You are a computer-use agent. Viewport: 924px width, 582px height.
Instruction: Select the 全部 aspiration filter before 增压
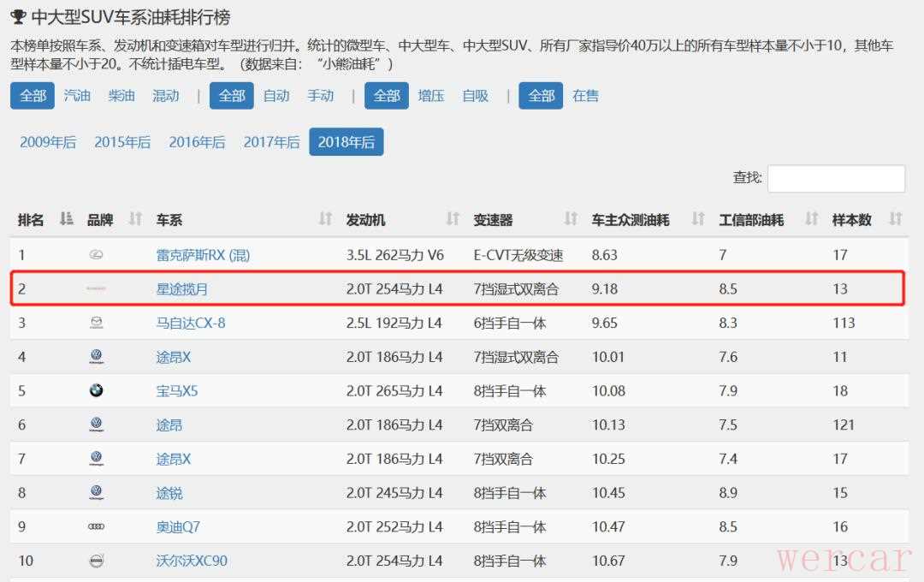387,96
